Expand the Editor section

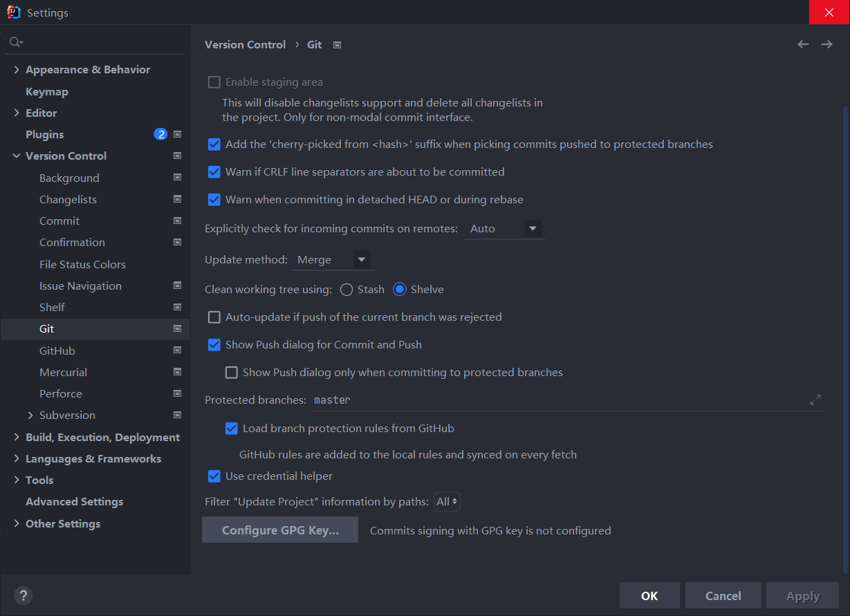point(17,113)
